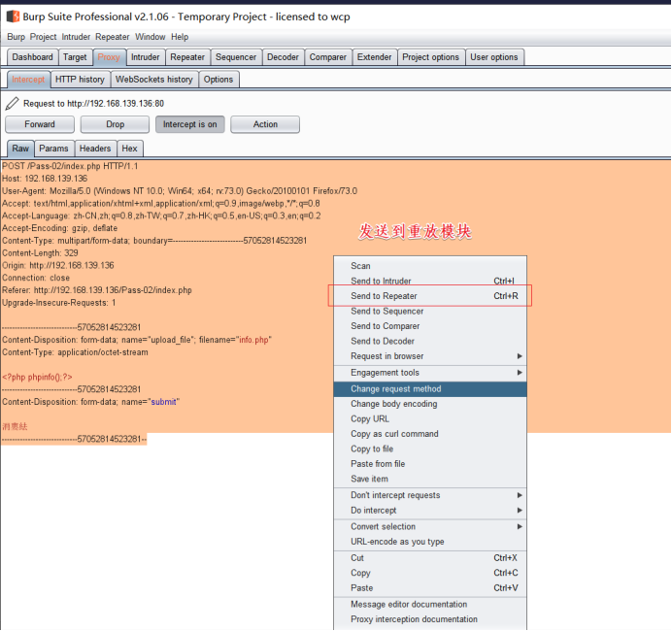
Task: Switch to the Intruder tool tab
Action: point(146,57)
